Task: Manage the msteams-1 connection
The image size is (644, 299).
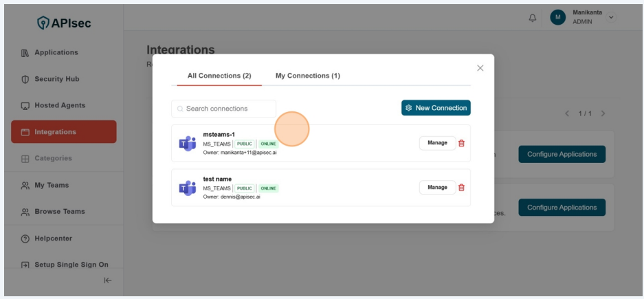Action: coord(437,143)
